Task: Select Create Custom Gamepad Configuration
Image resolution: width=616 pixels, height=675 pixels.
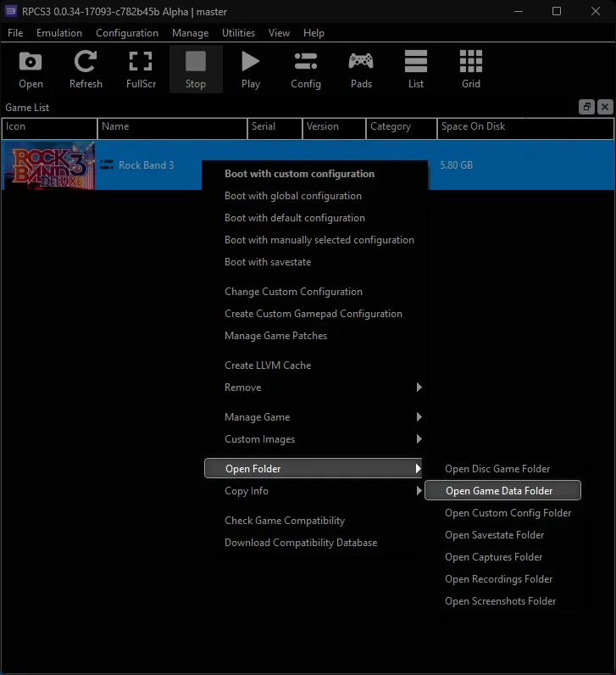Action: click(x=314, y=314)
